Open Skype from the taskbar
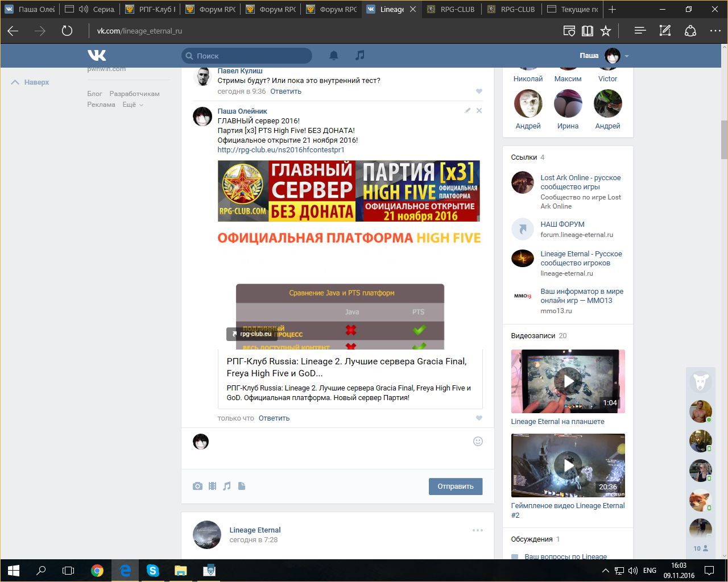This screenshot has height=582, width=728. pyautogui.click(x=152, y=570)
